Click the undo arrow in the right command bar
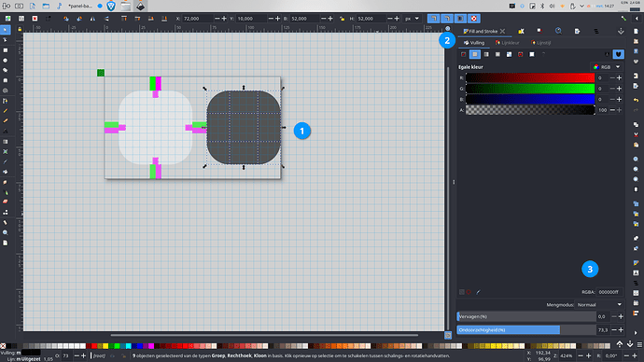Image resolution: width=644 pixels, height=362 pixels. pyautogui.click(x=636, y=100)
